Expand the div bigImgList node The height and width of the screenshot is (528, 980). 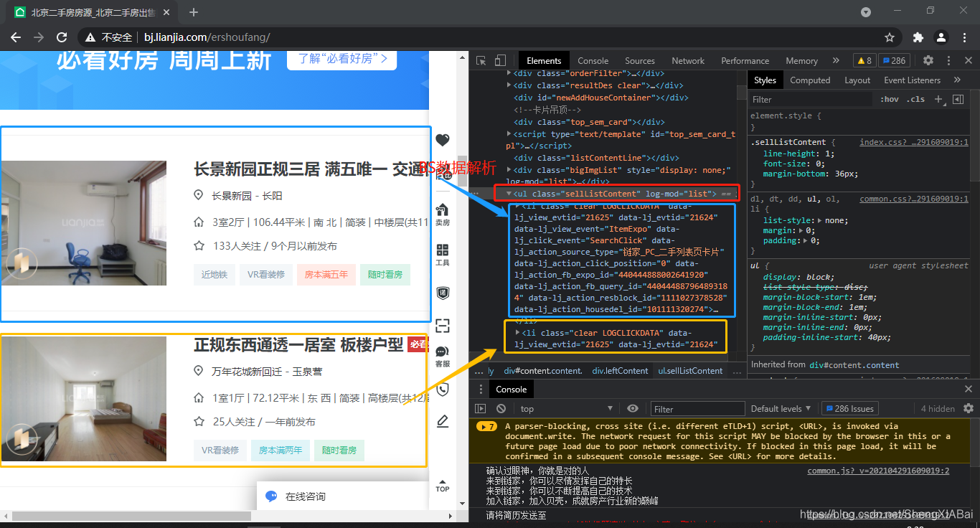pyautogui.click(x=509, y=170)
